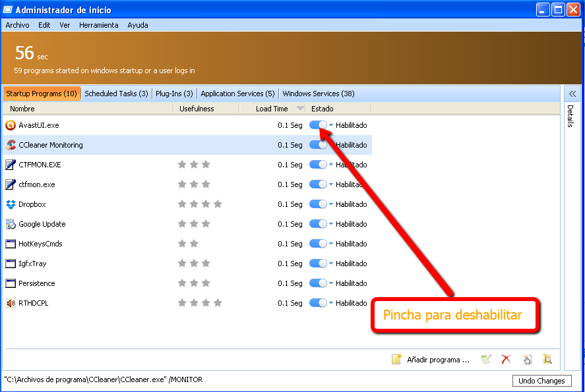Click the red X delete icon

tap(506, 359)
